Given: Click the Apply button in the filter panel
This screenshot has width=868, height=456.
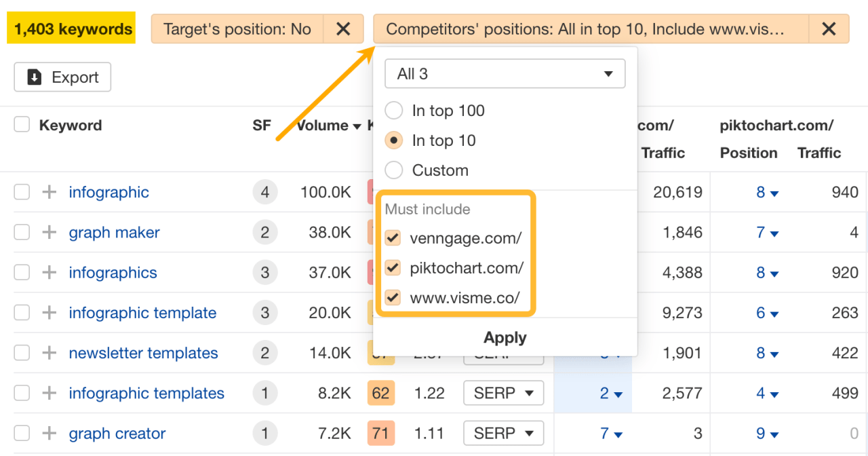Looking at the screenshot, I should (505, 337).
